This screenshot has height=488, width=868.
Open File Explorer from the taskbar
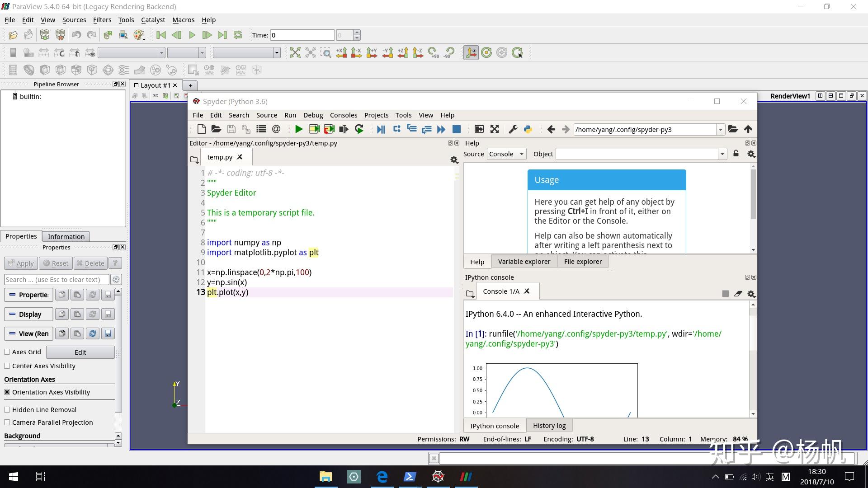click(x=325, y=476)
